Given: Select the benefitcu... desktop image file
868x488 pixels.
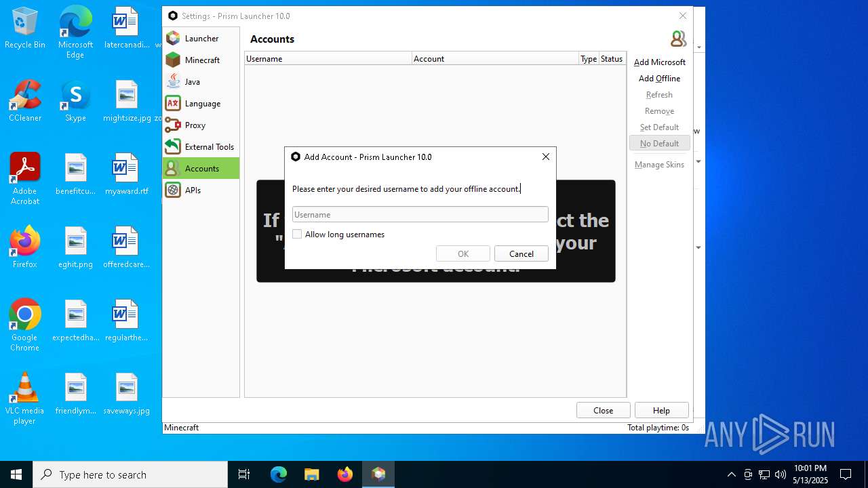Looking at the screenshot, I should point(75,175).
